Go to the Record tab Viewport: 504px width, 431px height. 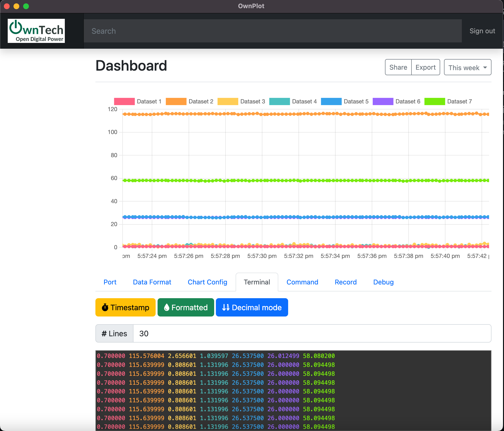345,282
